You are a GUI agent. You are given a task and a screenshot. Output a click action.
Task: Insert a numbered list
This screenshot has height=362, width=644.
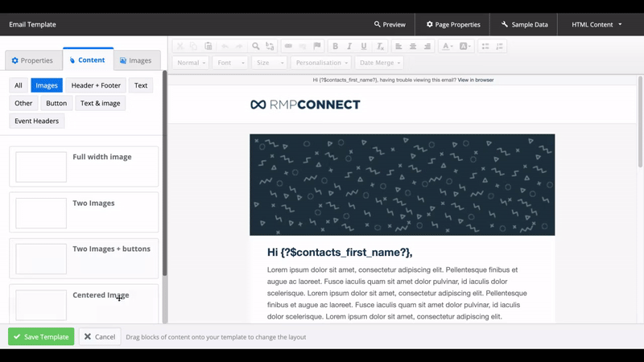(499, 47)
